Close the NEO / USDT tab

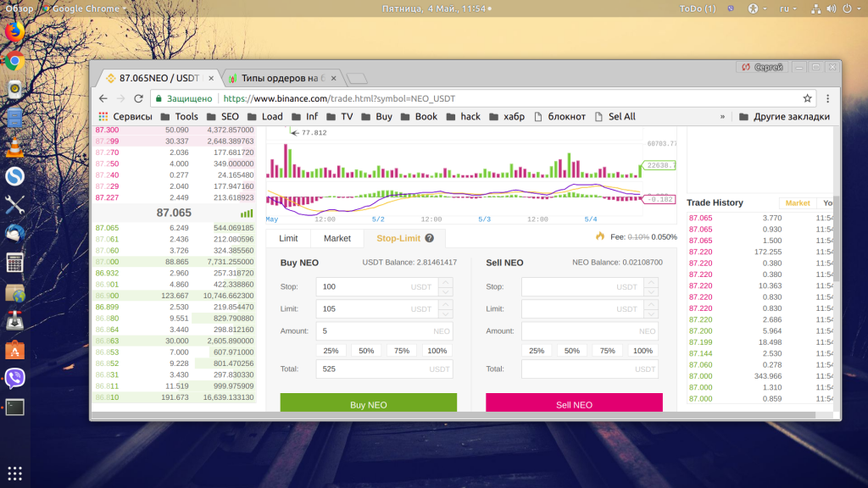pyautogui.click(x=211, y=79)
